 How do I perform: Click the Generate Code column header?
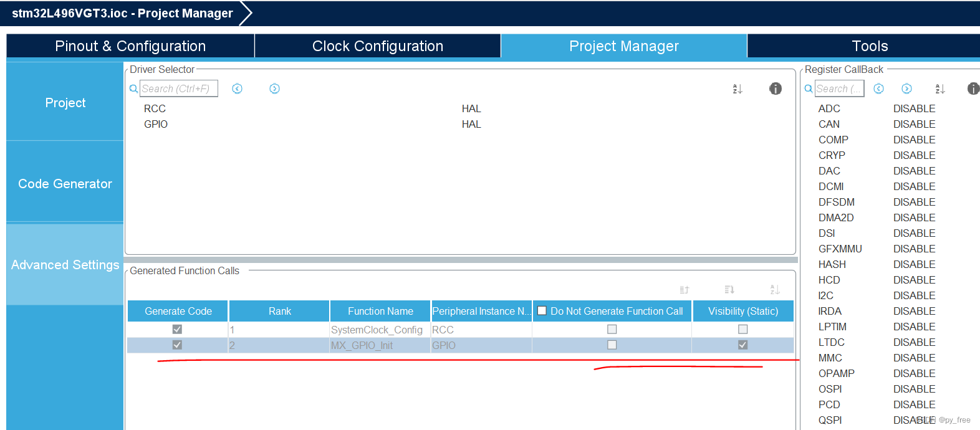pos(178,311)
